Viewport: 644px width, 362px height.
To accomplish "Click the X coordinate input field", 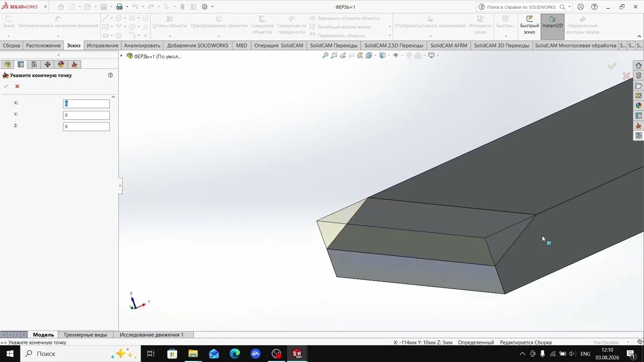I will (86, 104).
